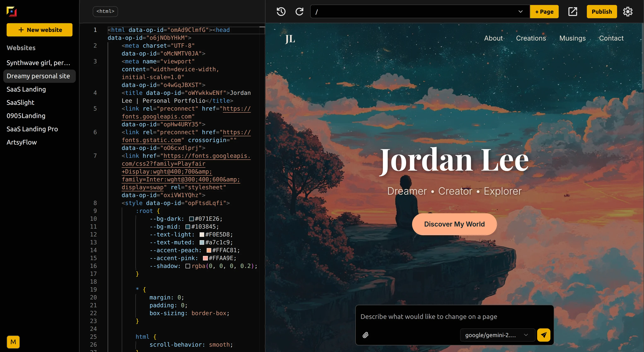The width and height of the screenshot is (644, 352).
Task: Add a page with + Page button
Action: [x=544, y=12]
